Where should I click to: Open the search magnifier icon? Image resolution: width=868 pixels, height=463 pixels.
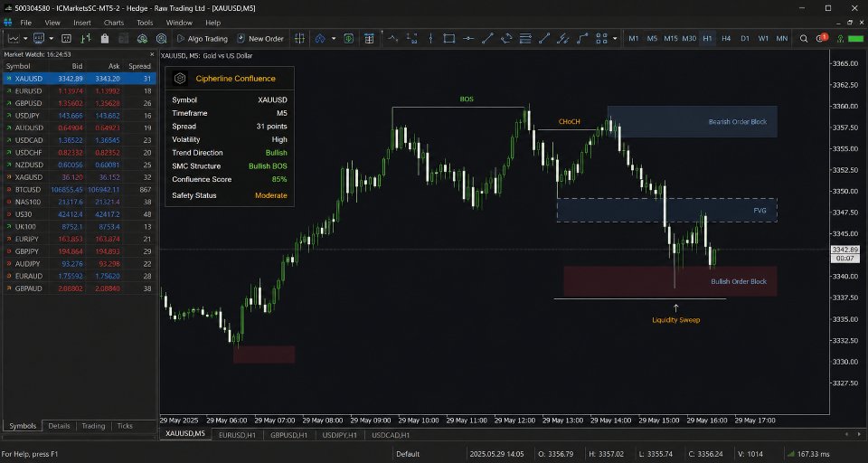(804, 39)
